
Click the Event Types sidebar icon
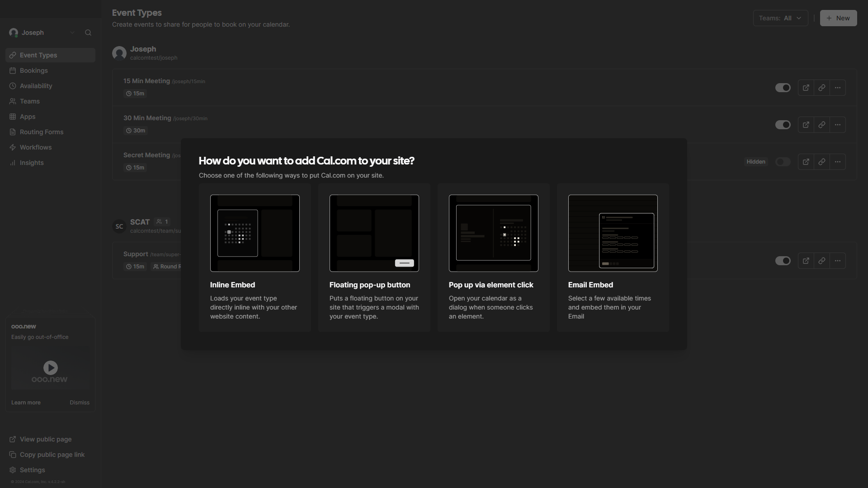13,55
